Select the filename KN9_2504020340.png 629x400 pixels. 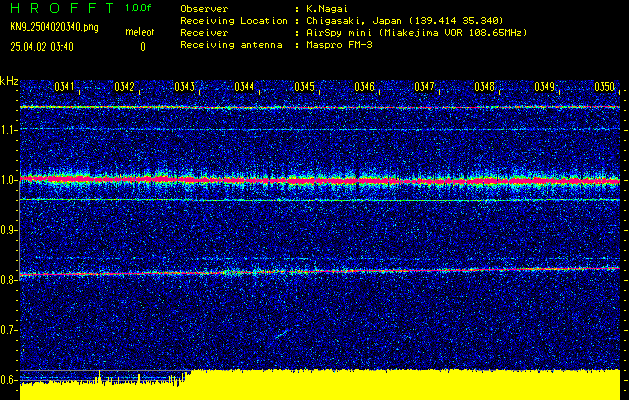coord(54,28)
